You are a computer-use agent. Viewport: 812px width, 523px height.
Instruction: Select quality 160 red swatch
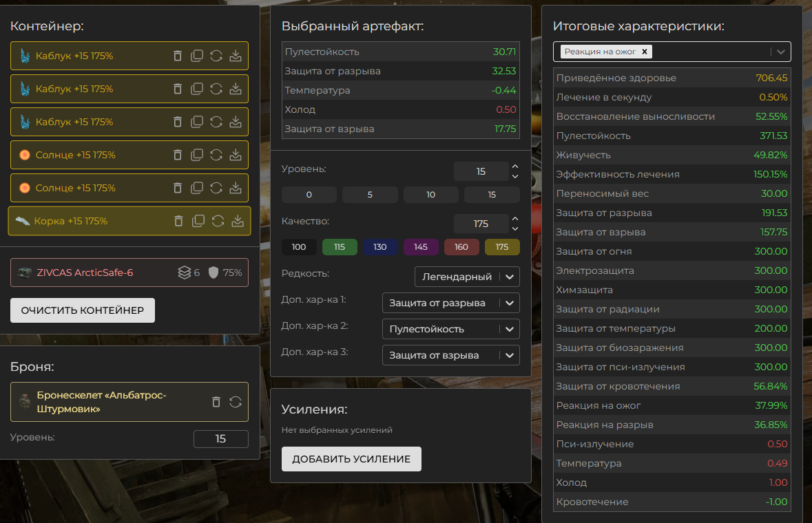coord(461,247)
